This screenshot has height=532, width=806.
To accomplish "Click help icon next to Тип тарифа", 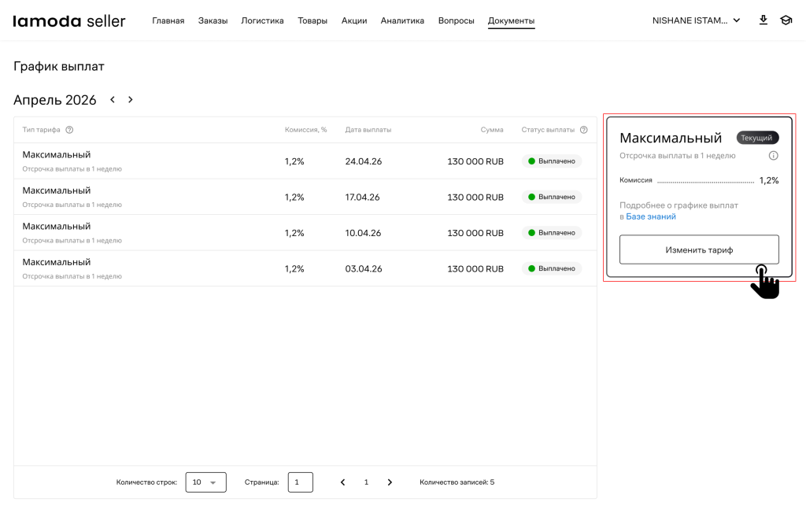I will pyautogui.click(x=69, y=130).
